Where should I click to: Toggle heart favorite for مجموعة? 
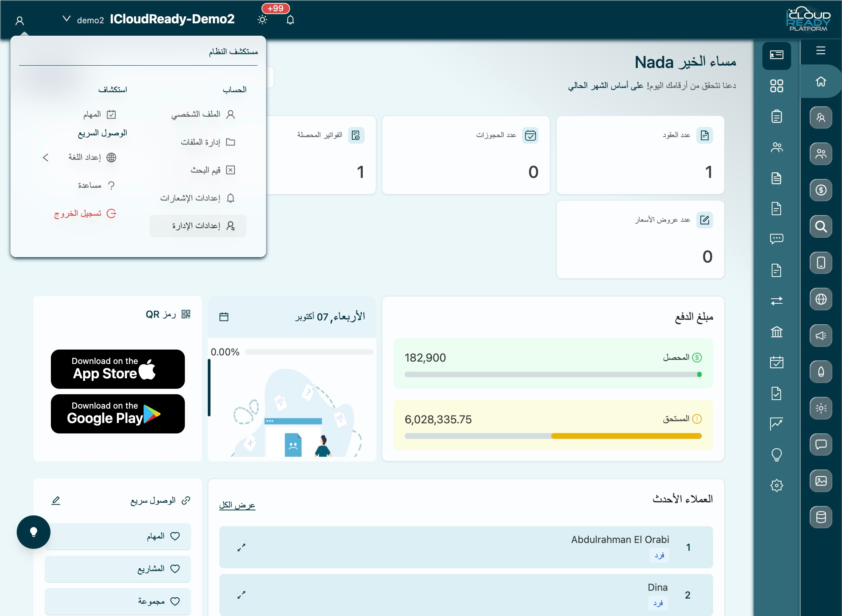point(175,601)
